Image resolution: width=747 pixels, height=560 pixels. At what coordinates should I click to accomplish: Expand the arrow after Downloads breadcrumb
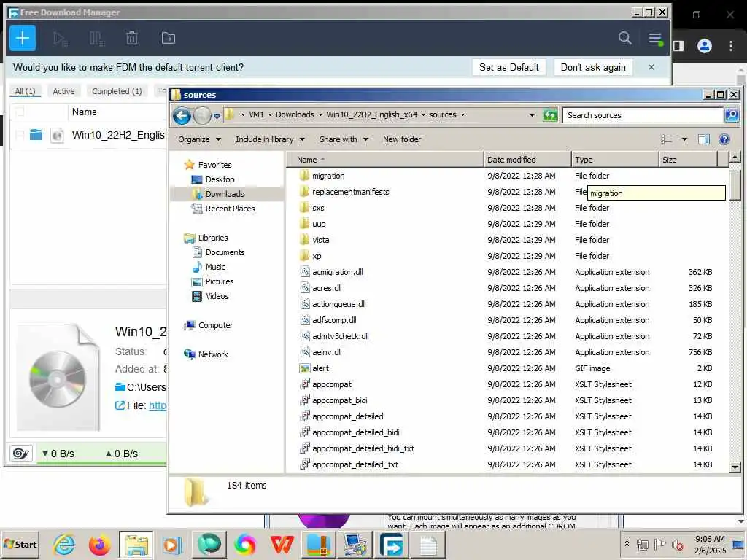coord(320,114)
